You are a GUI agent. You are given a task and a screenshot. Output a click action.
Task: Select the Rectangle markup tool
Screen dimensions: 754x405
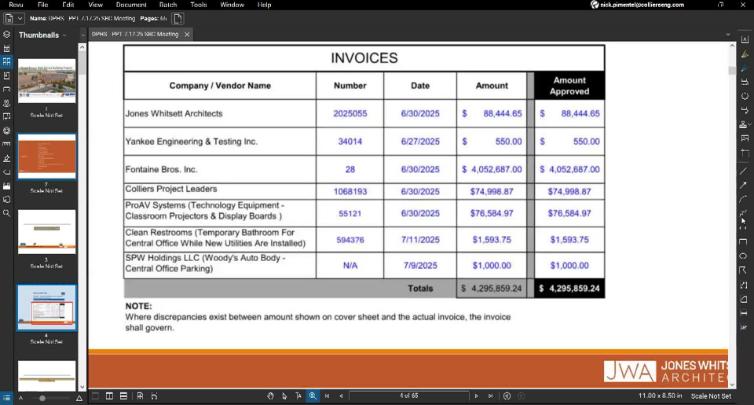tap(744, 241)
